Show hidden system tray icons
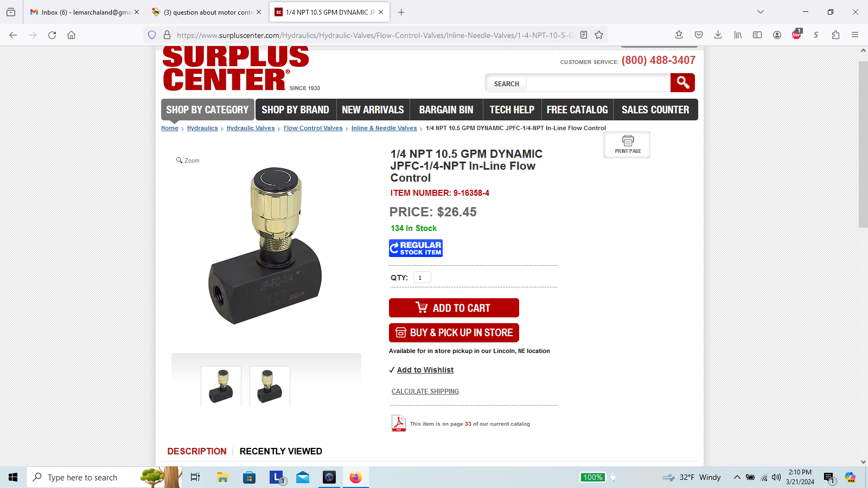868x488 pixels. click(x=737, y=477)
